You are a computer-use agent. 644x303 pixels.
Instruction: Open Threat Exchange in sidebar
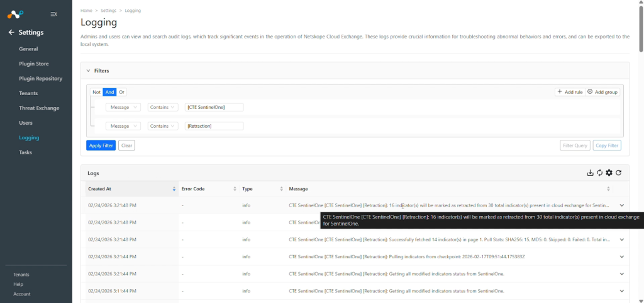tap(39, 108)
